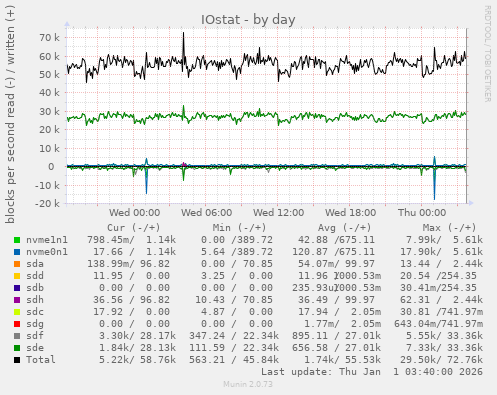Click the Total avg value '1.74k/ 55.53k'

(342, 360)
